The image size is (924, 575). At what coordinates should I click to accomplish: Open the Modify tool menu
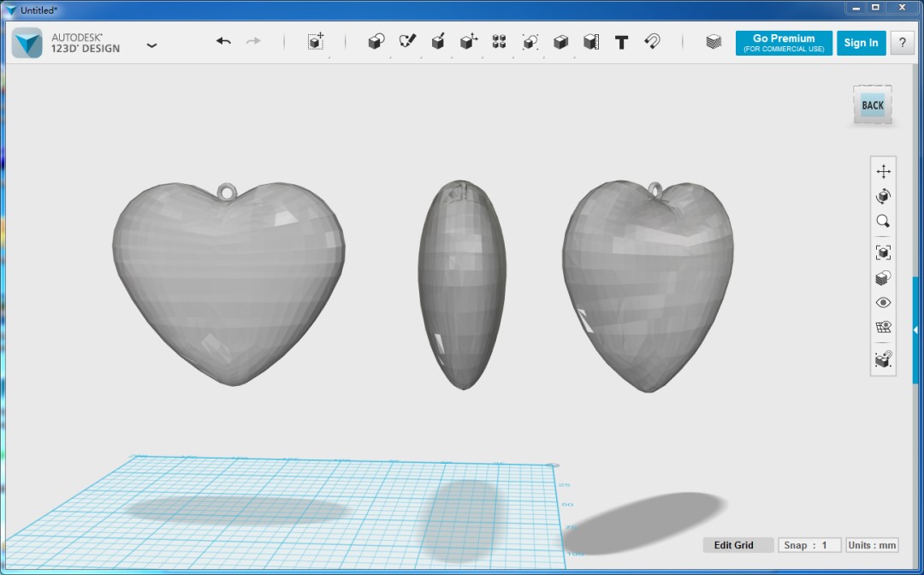pyautogui.click(x=469, y=41)
